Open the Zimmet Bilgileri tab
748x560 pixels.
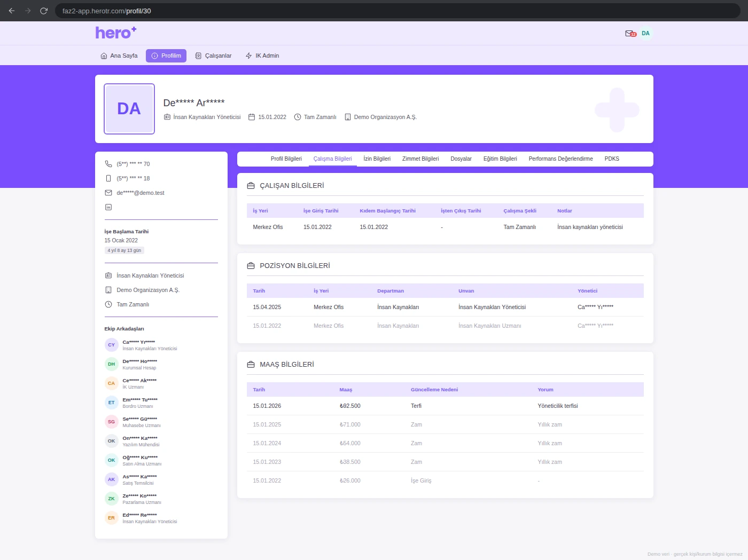[420, 159]
